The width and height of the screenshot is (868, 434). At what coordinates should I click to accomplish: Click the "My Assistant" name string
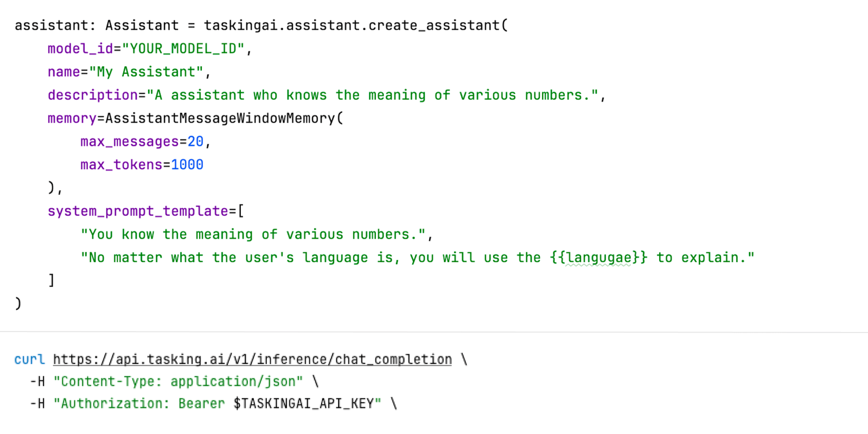146,72
